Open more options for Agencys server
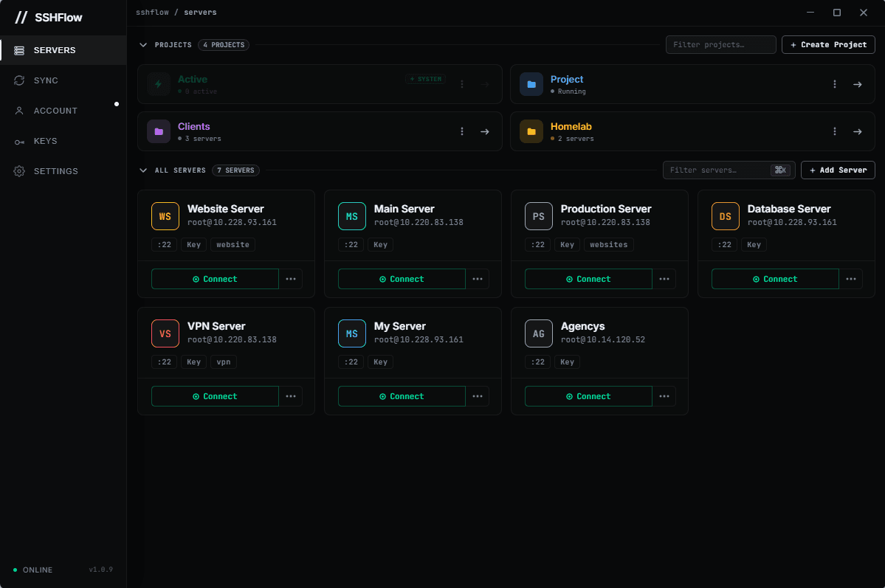 pyautogui.click(x=664, y=396)
